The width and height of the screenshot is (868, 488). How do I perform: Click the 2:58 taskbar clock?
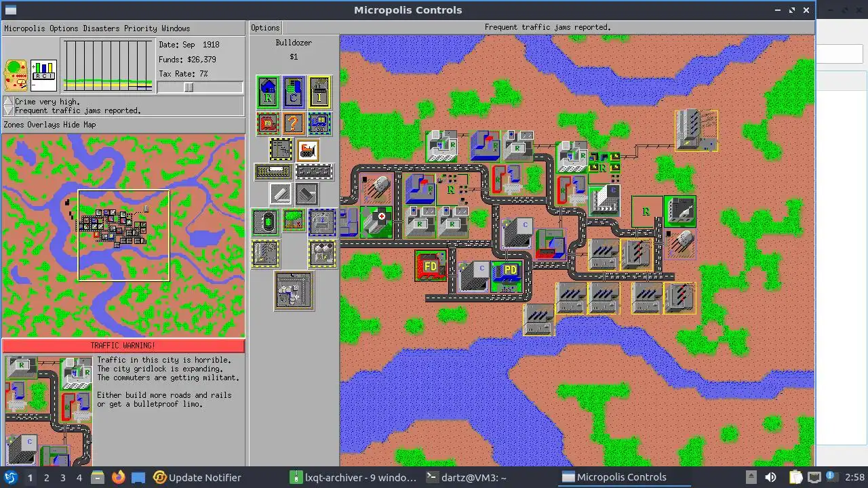[854, 477]
